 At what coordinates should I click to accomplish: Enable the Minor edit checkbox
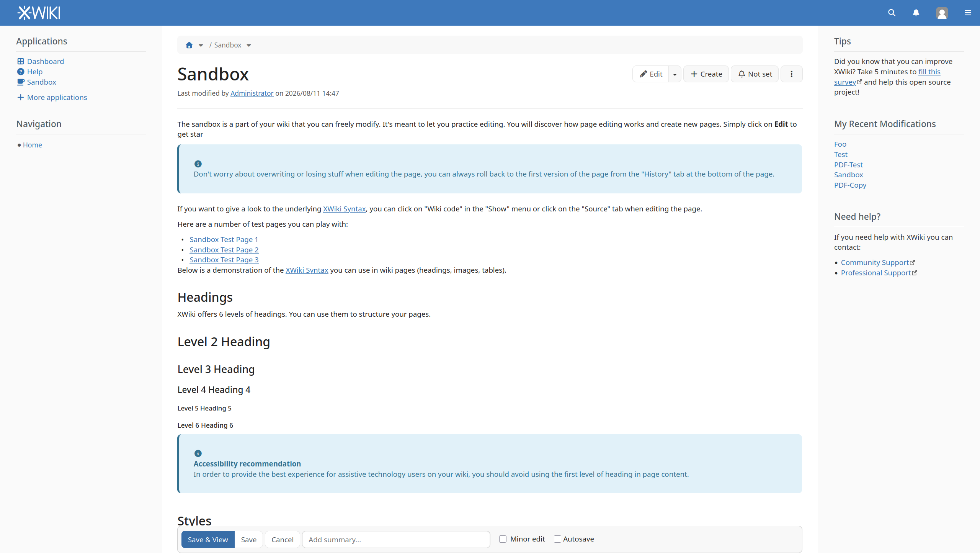(503, 539)
